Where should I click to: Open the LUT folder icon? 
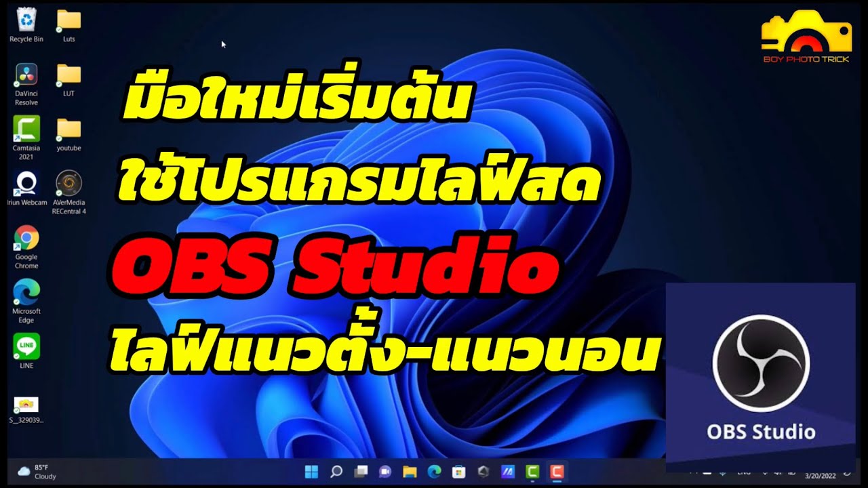pos(68,79)
